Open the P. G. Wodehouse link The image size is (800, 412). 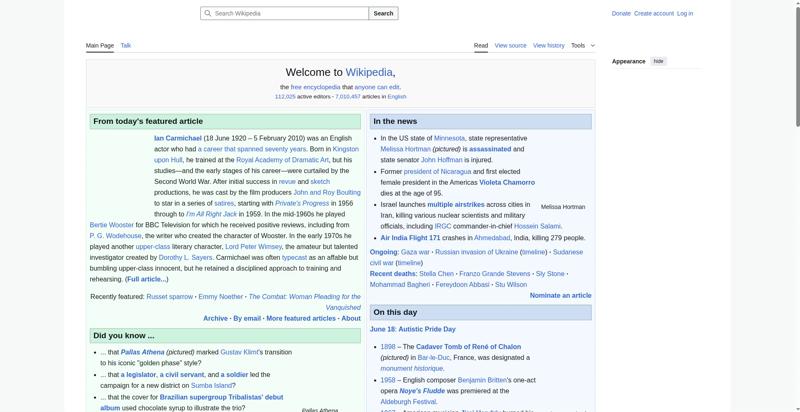coord(115,236)
